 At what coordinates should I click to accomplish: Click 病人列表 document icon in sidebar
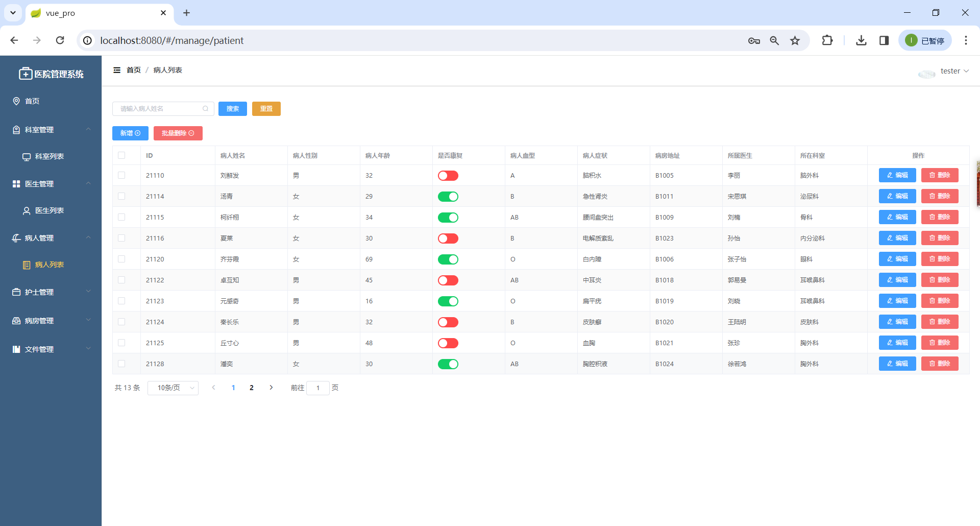point(27,265)
